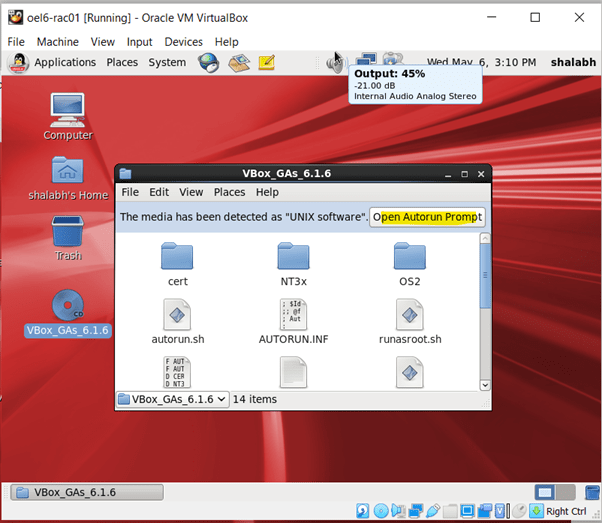Viewport: 602px width, 523px height.
Task: Open the Places menu in file browser
Action: click(x=229, y=192)
